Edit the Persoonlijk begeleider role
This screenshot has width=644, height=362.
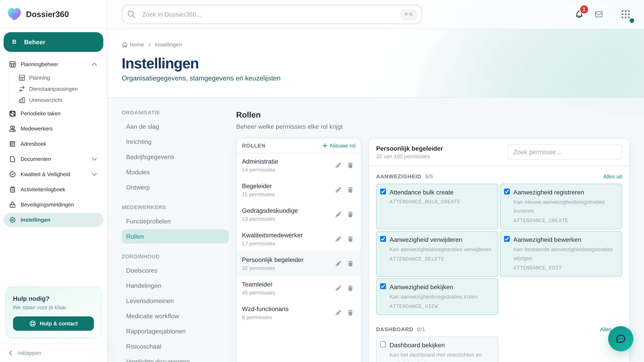point(338,264)
